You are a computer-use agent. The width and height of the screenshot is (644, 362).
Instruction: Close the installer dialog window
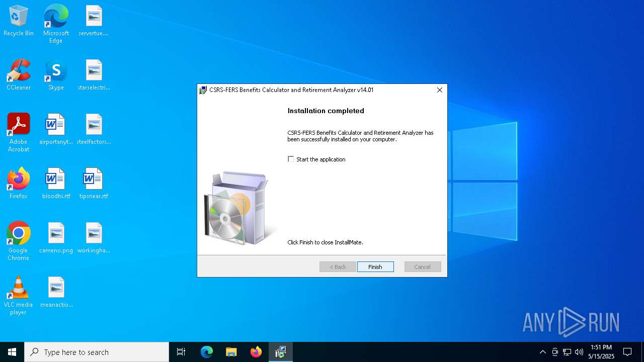(439, 90)
